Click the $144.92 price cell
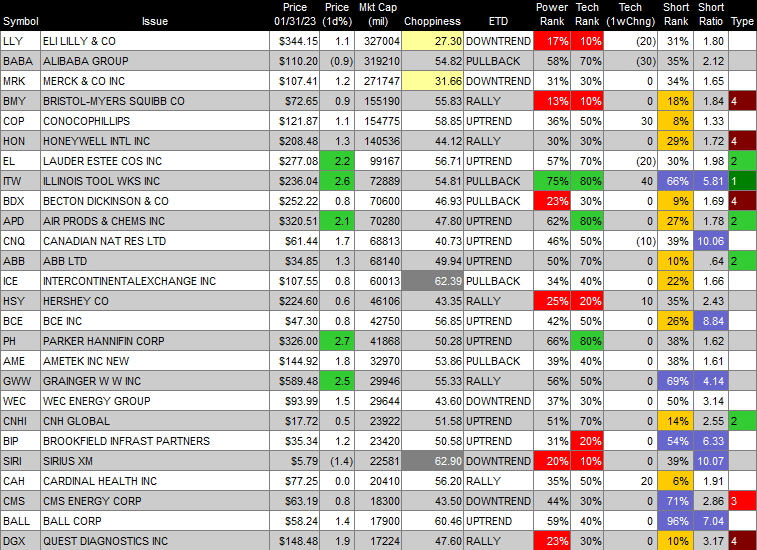 point(295,361)
